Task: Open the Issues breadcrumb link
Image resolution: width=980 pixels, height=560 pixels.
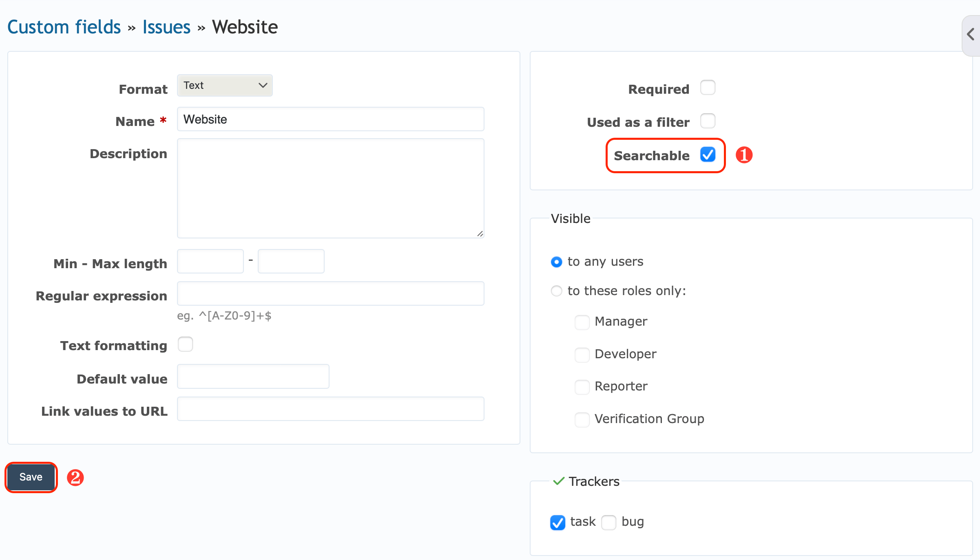Action: pos(166,26)
